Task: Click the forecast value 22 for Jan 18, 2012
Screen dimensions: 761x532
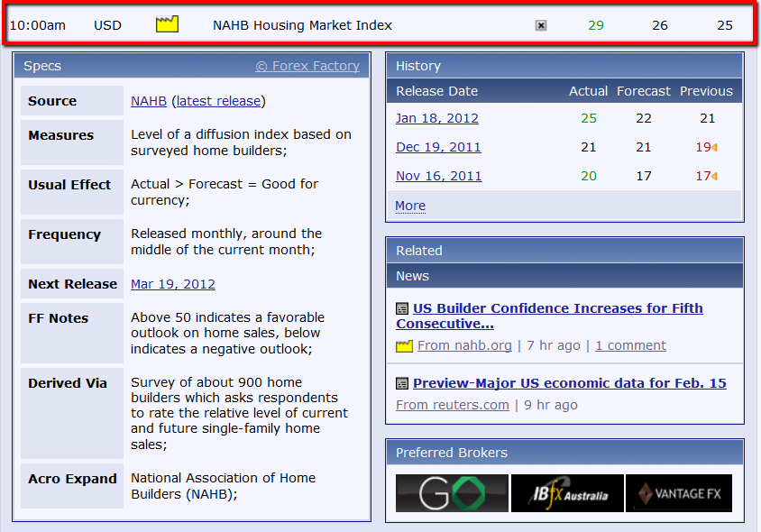Action: [x=644, y=118]
